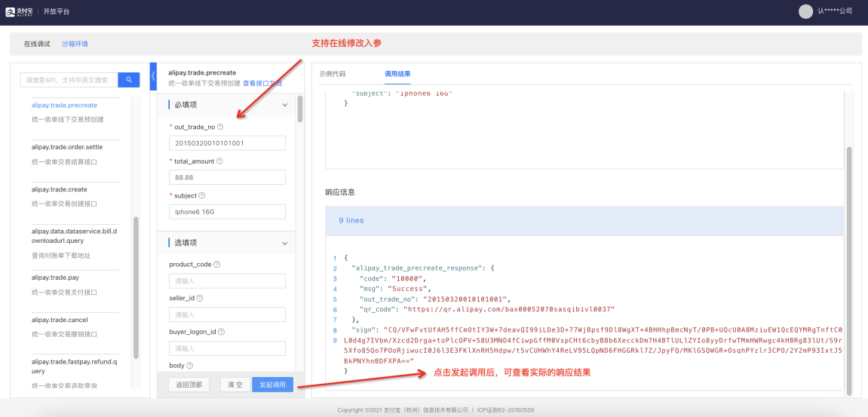Open the 查看接口文档 link
The image size is (868, 417).
[262, 84]
